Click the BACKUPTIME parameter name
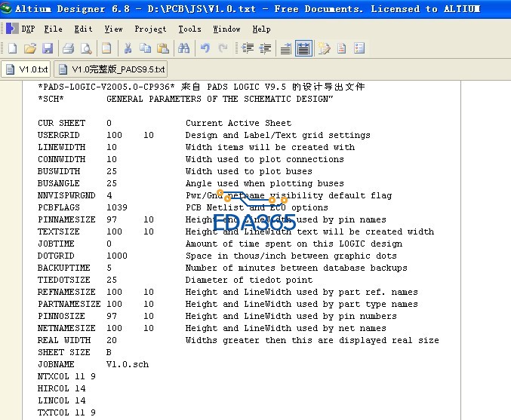This screenshot has height=420, width=511. (64, 268)
